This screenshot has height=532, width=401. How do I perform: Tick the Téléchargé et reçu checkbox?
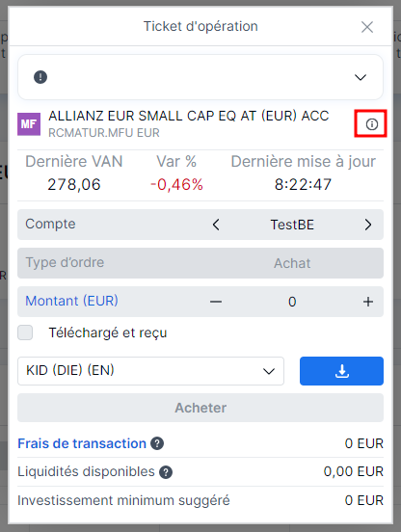pyautogui.click(x=25, y=332)
